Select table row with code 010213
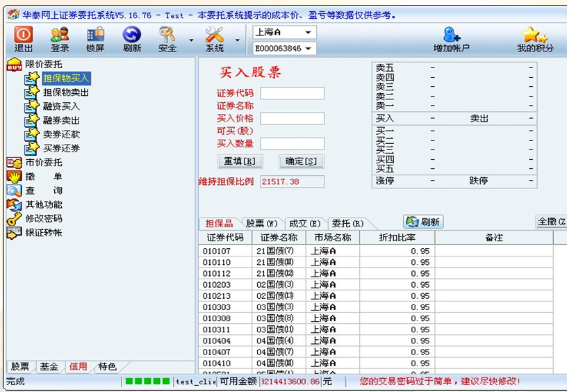The image size is (567, 392). (376, 296)
